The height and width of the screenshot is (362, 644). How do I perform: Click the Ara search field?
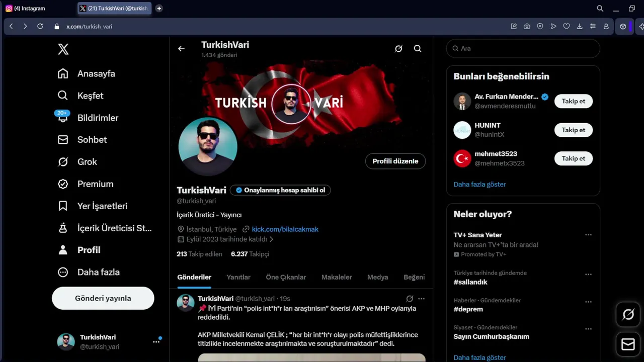pos(523,48)
